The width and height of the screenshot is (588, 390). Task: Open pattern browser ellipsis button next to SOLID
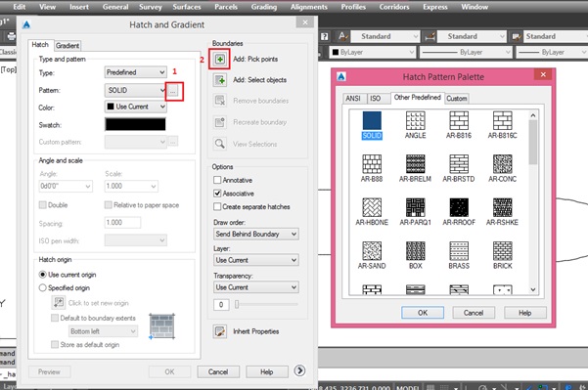pyautogui.click(x=173, y=90)
